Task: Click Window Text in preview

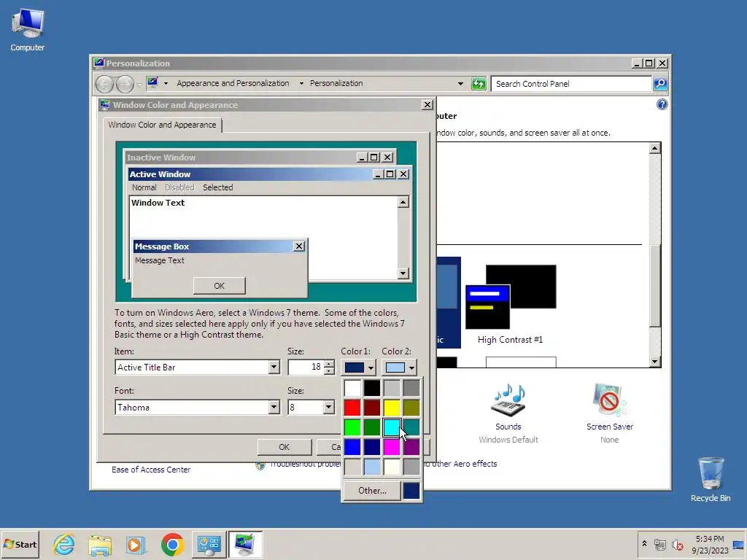Action: [x=158, y=203]
